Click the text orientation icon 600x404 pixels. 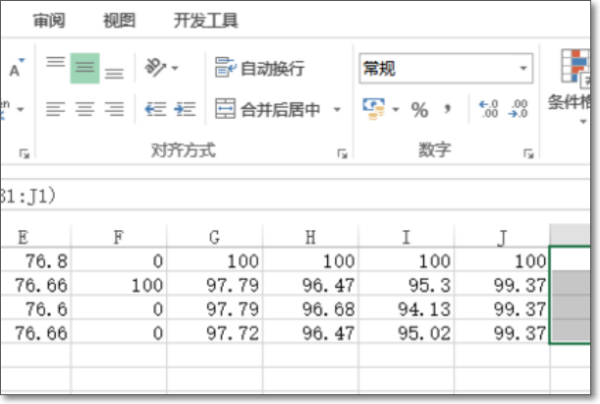(x=155, y=68)
